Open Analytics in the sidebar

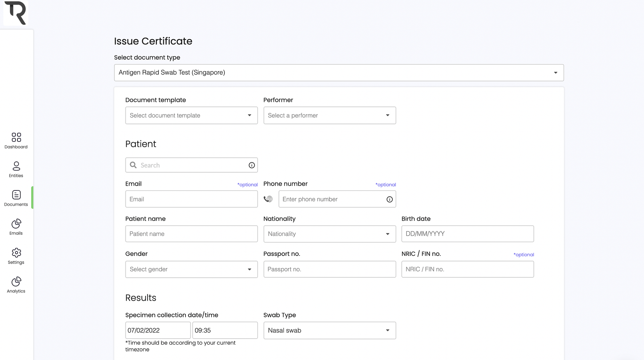(16, 285)
